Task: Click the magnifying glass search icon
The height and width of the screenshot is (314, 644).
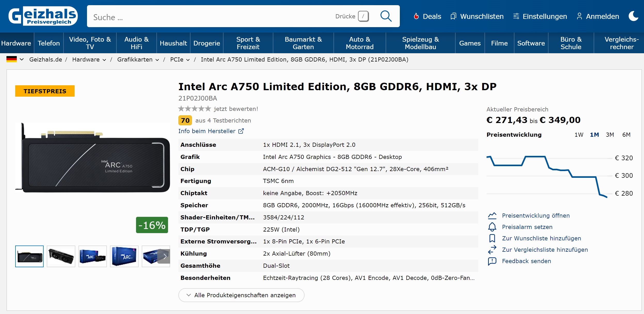Action: click(386, 16)
